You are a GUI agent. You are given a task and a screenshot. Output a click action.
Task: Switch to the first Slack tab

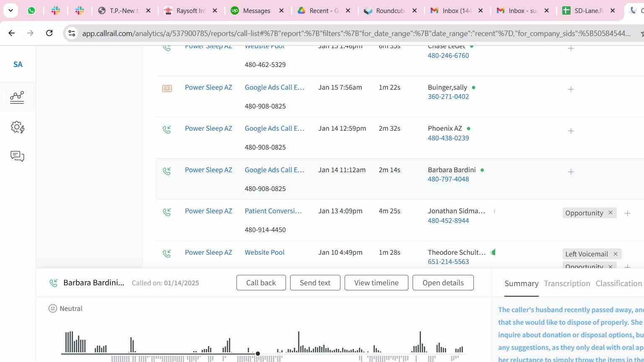tap(55, 10)
